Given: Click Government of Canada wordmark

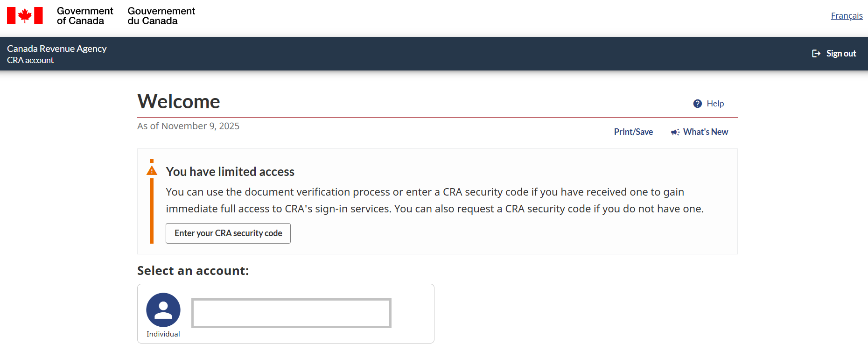Looking at the screenshot, I should [85, 16].
